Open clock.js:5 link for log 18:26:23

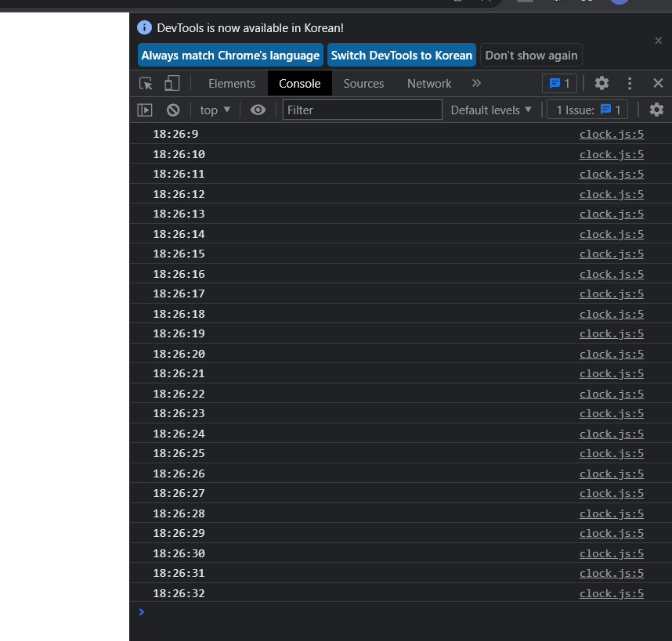(612, 413)
